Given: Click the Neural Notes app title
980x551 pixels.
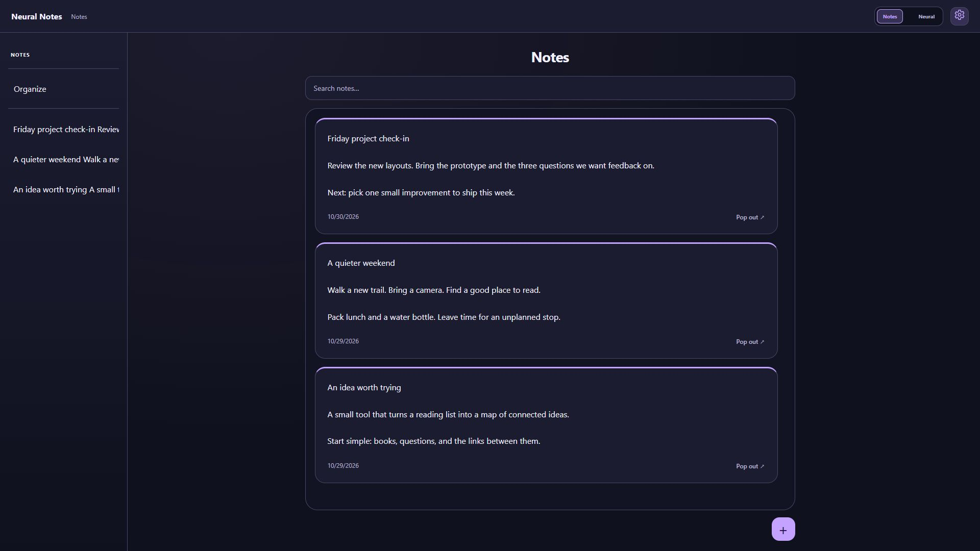Looking at the screenshot, I should 37,16.
